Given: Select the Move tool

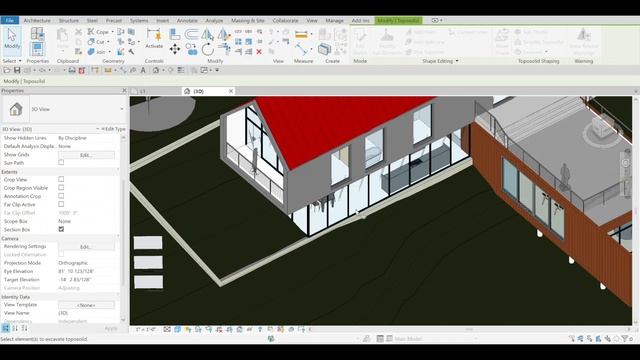Looking at the screenshot, I should click(175, 49).
